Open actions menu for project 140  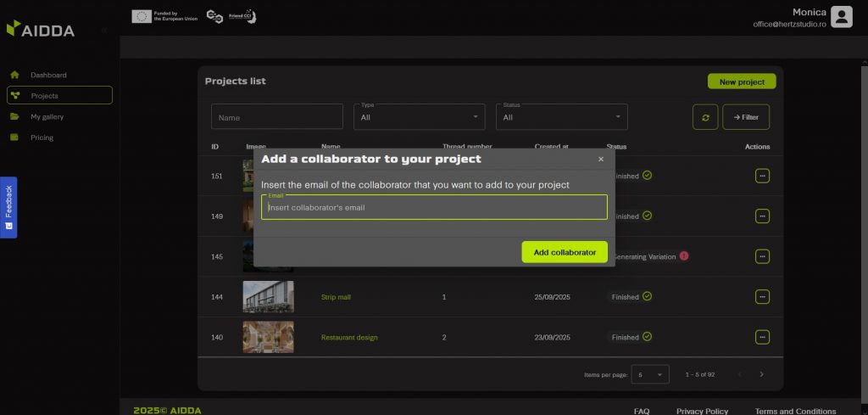762,337
